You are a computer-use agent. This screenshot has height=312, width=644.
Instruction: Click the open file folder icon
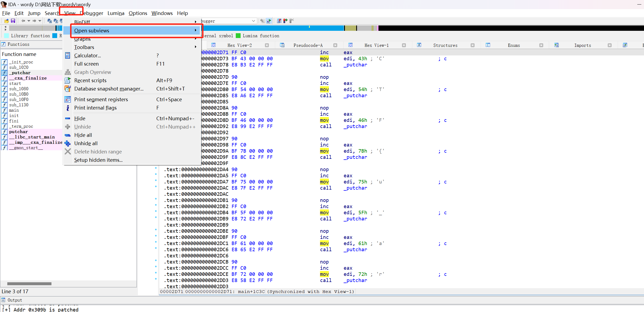[x=6, y=21]
